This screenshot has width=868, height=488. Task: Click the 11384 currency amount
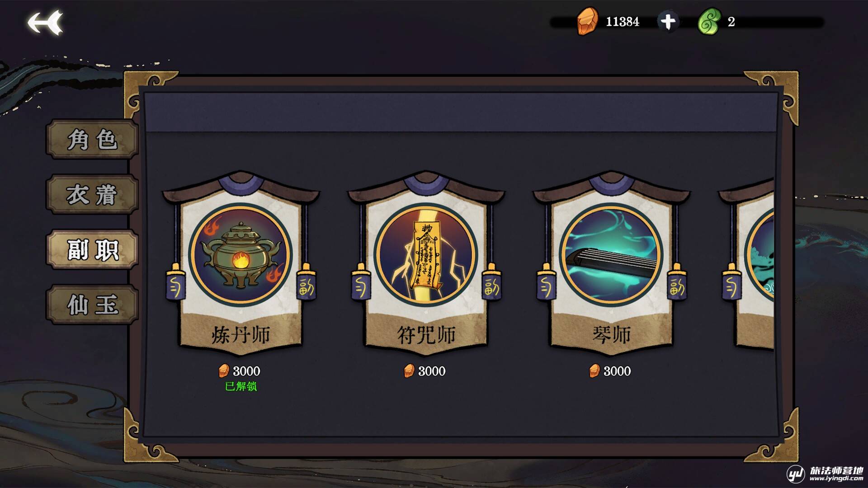pos(623,22)
